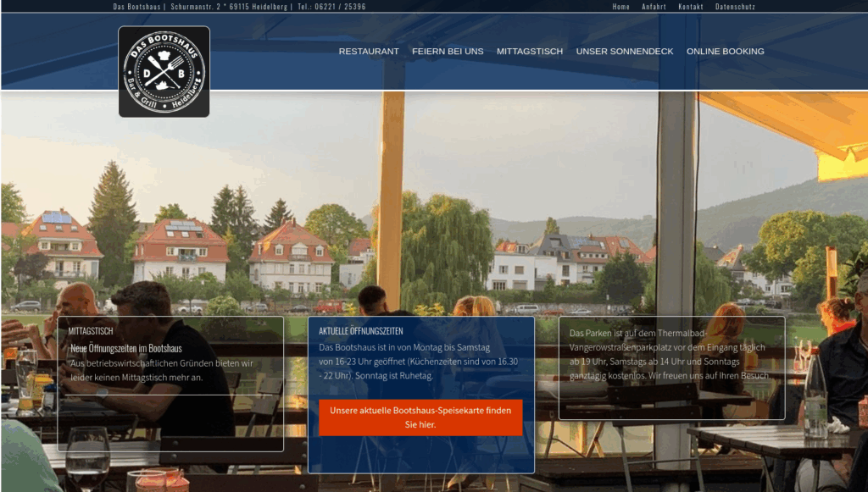Click the Das Bootshaus Bar & Grill logo

[x=164, y=72]
